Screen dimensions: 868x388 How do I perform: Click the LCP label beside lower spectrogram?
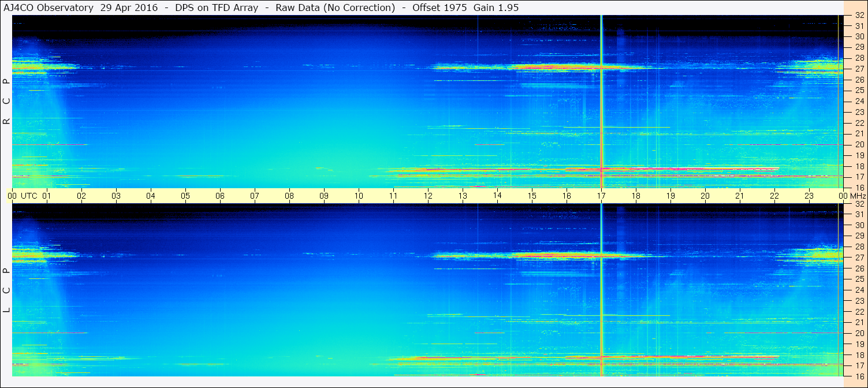[7, 290]
